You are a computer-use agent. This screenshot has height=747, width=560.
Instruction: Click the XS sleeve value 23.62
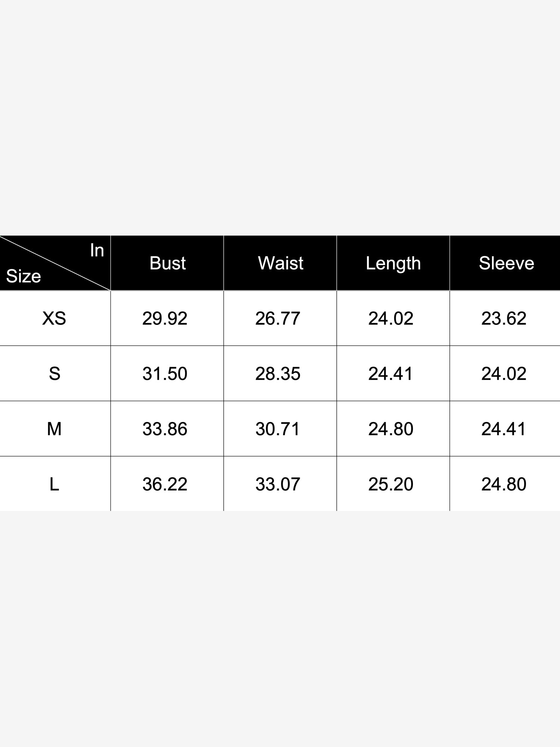(504, 319)
